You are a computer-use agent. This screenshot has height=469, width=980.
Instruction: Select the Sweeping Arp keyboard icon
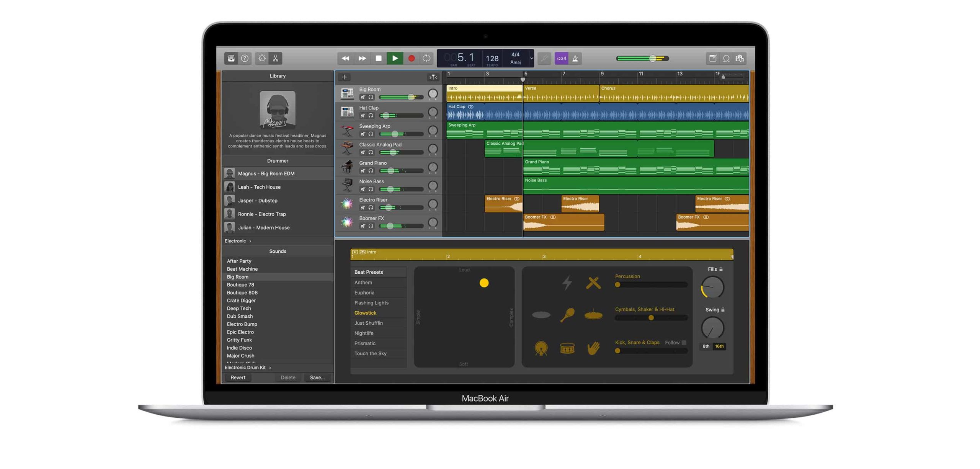tap(347, 130)
